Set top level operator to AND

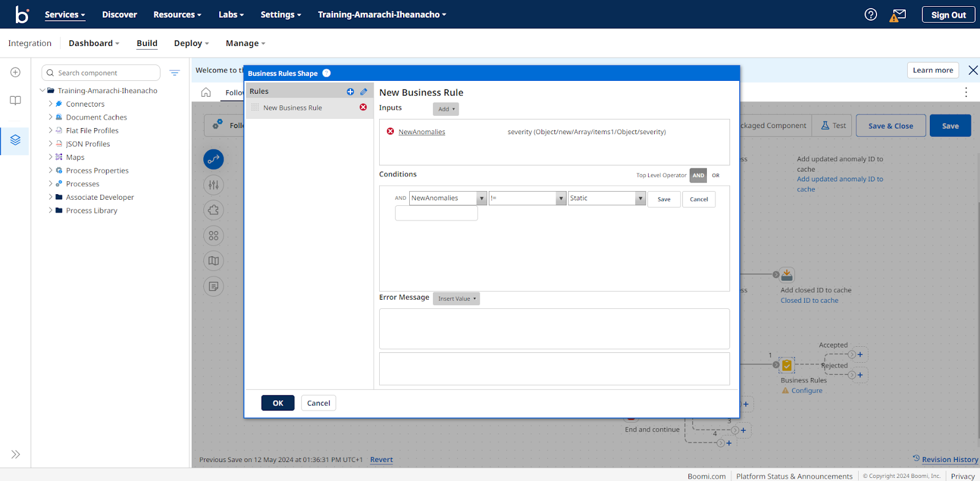pos(698,175)
